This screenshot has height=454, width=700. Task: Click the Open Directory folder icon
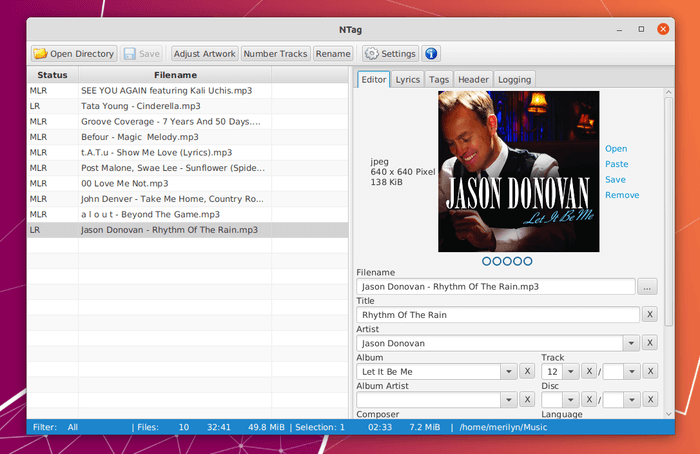41,54
